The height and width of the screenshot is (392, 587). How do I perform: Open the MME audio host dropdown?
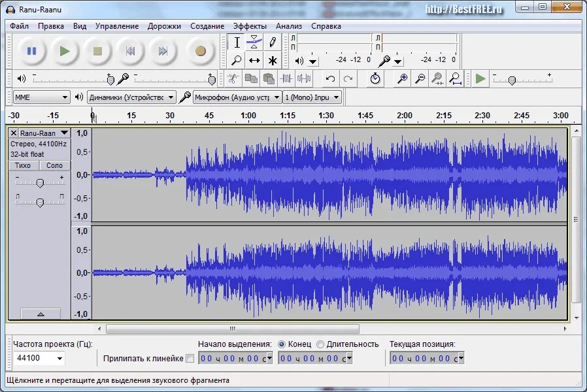(41, 97)
